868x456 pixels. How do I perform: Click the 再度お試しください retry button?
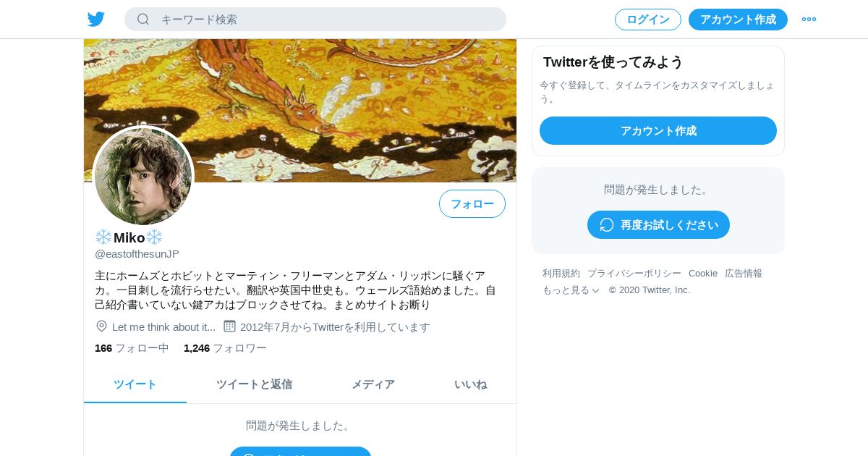(x=658, y=224)
